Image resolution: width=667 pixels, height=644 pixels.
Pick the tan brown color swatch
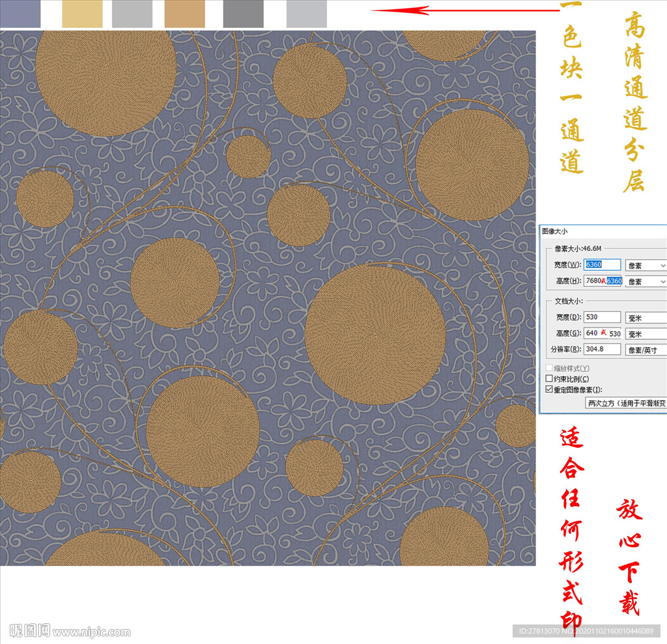tap(184, 14)
